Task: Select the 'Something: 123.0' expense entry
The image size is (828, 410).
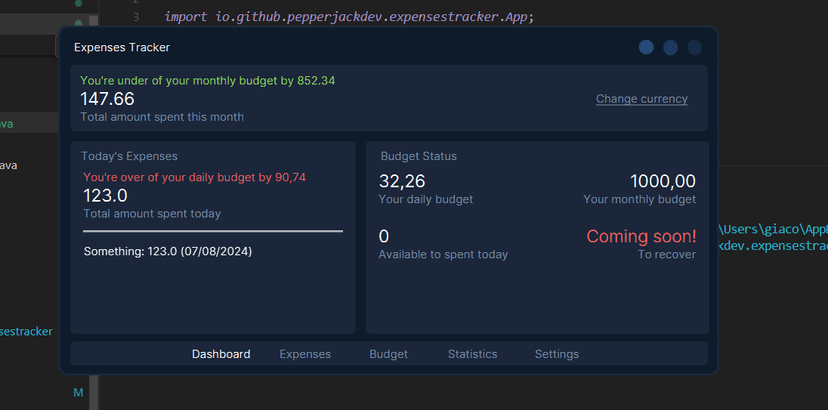Action: [x=167, y=251]
